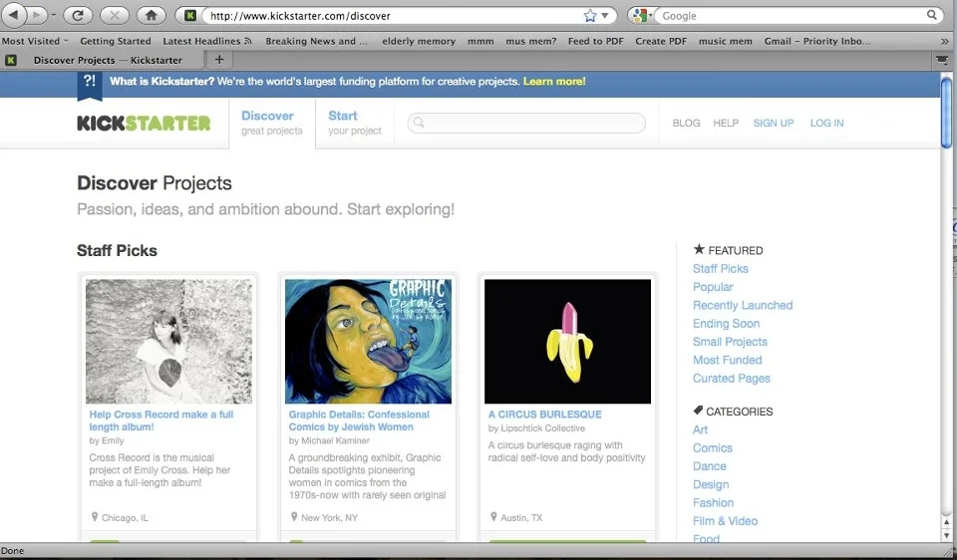The width and height of the screenshot is (957, 560).
Task: Browse the Design category
Action: (711, 484)
